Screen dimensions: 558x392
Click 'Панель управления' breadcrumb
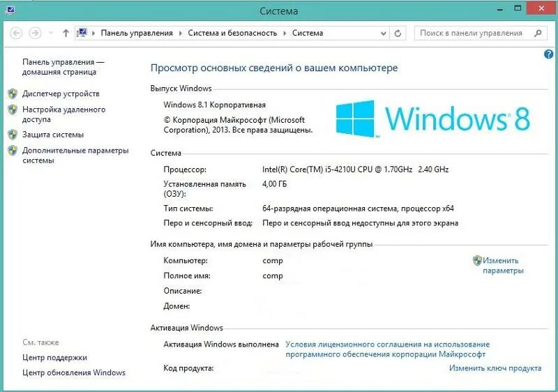(137, 33)
